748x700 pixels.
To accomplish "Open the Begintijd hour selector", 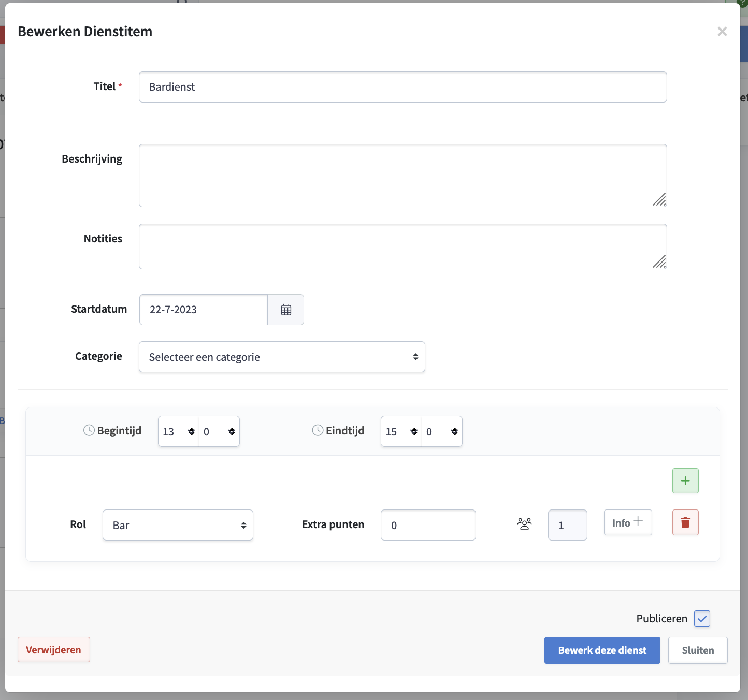I will tap(178, 431).
